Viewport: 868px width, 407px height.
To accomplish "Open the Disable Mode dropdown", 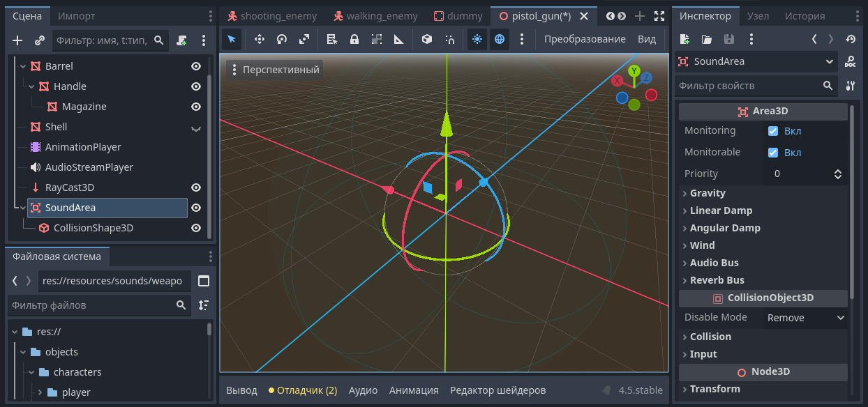I will [805, 318].
